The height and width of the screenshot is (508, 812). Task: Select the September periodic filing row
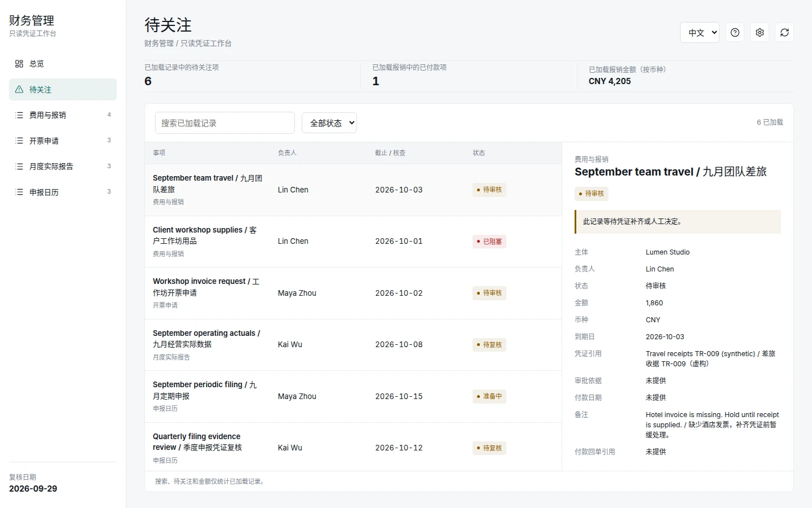pyautogui.click(x=353, y=397)
